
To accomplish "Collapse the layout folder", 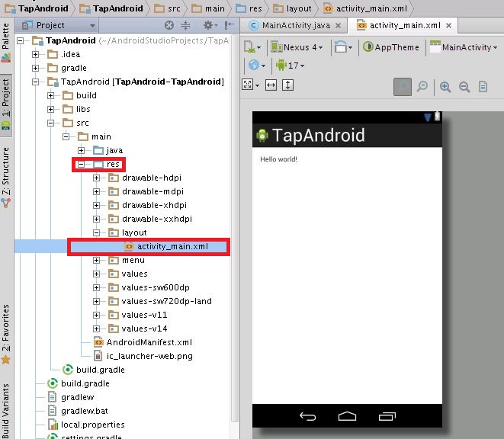I will tap(96, 232).
